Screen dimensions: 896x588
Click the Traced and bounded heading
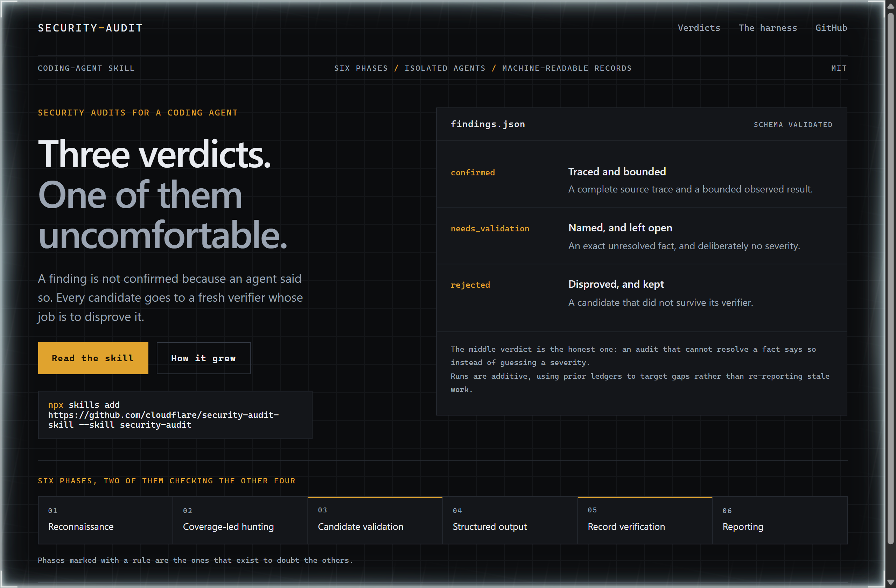[617, 171]
